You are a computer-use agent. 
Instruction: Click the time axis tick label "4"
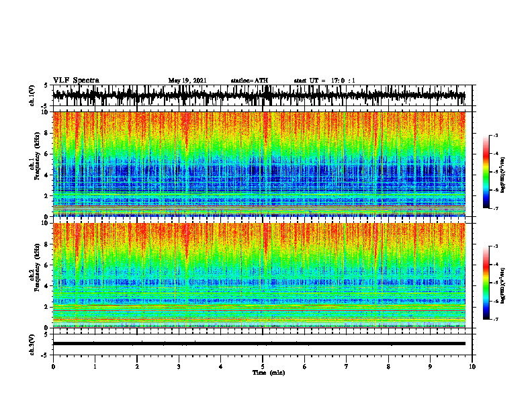221,367
